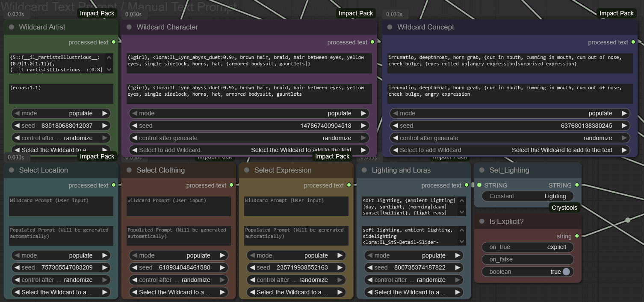Image resolution: width=644 pixels, height=302 pixels.
Task: Collapse the Select Location node via its dot
Action: tap(12, 170)
